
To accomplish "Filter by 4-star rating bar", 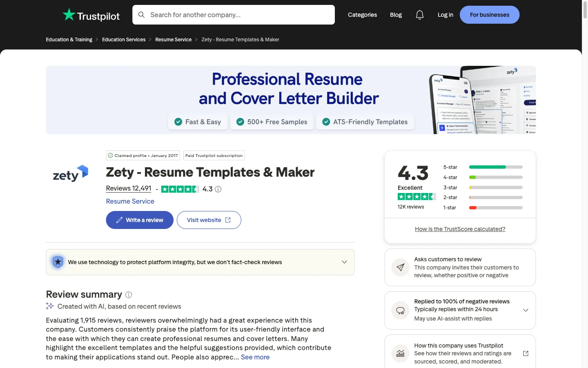I will click(x=483, y=177).
